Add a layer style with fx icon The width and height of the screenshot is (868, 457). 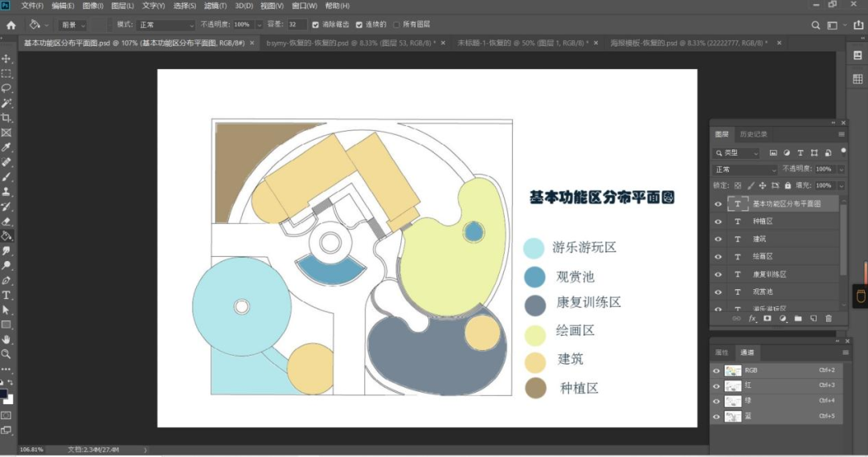752,319
